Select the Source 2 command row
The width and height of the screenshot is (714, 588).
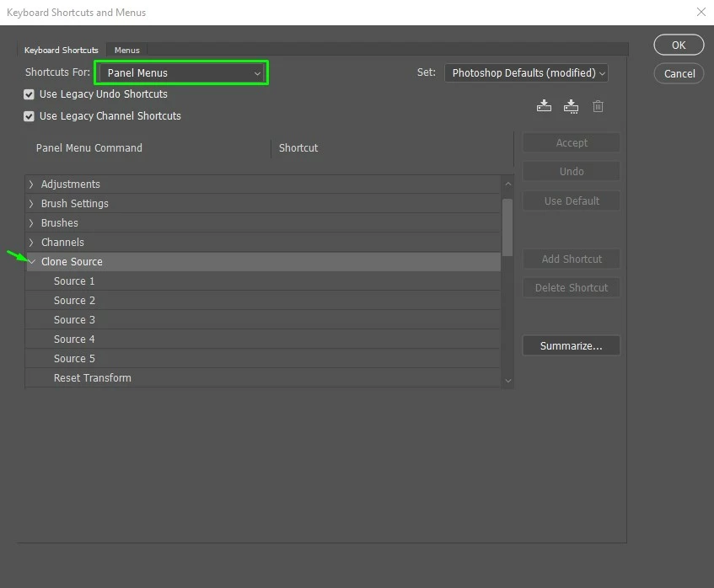click(263, 301)
